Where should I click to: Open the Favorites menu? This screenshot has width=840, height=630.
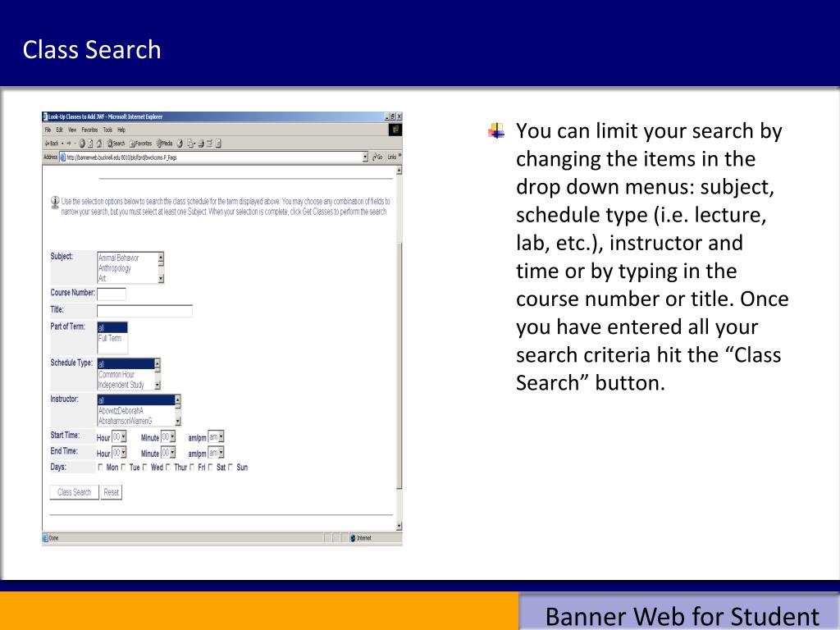(89, 130)
